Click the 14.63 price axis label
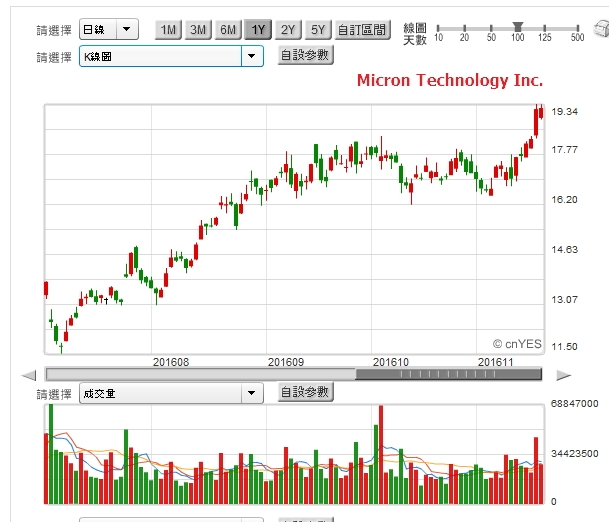 click(x=564, y=249)
